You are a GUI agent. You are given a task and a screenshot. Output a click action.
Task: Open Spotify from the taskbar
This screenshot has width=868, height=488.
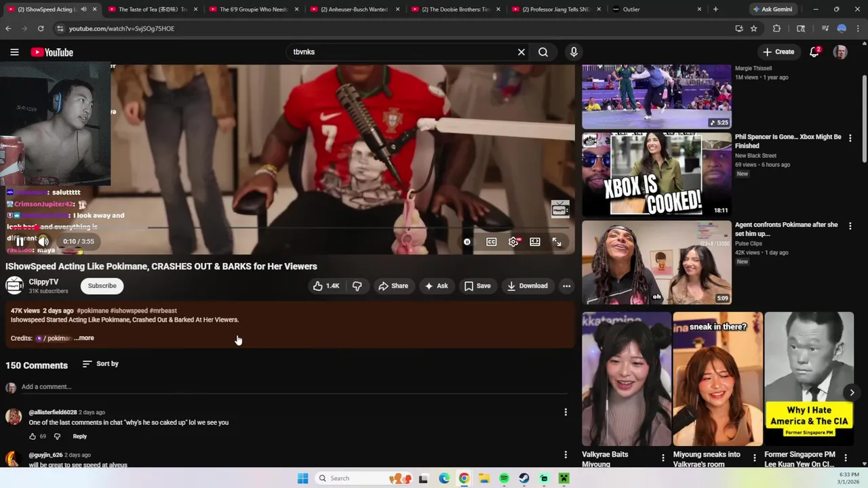[x=504, y=479]
